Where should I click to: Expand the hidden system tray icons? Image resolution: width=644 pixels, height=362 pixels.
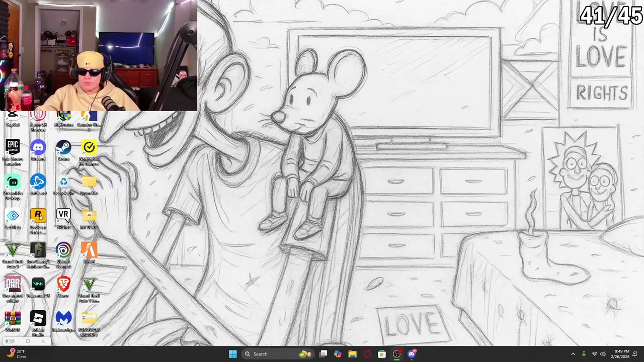pos(573,354)
